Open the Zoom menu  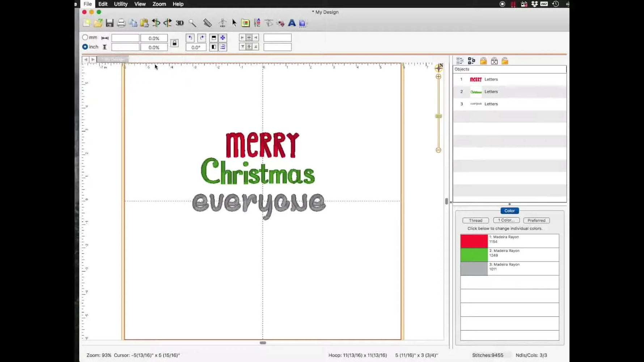(x=159, y=4)
